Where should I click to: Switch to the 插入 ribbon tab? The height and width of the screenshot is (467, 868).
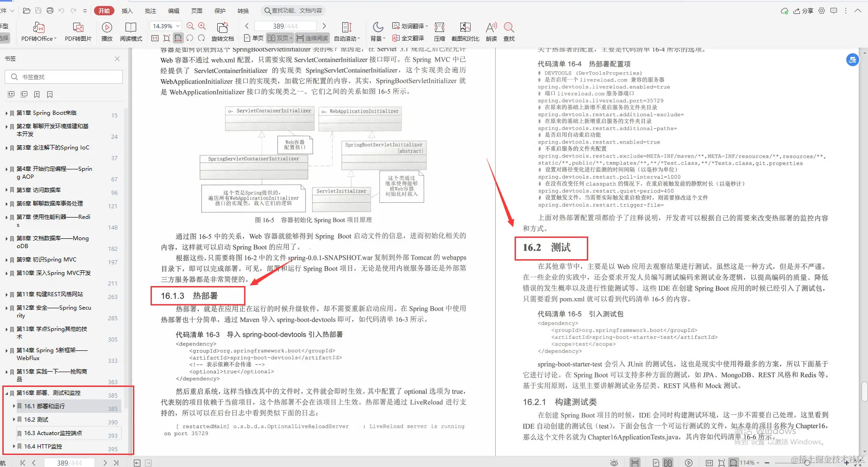127,10
